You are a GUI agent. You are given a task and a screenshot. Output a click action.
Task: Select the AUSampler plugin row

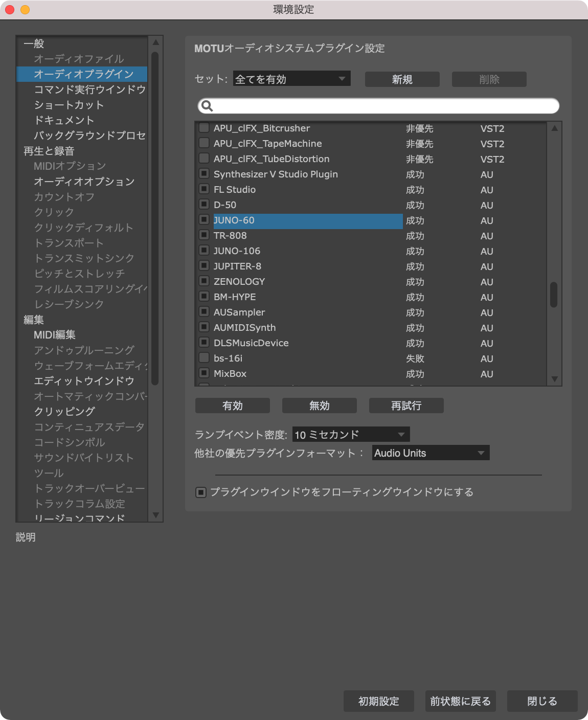372,312
